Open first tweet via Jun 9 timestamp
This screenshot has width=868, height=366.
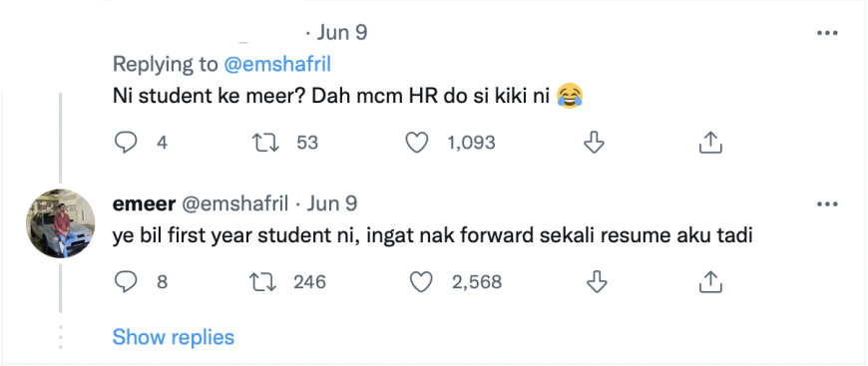(341, 33)
